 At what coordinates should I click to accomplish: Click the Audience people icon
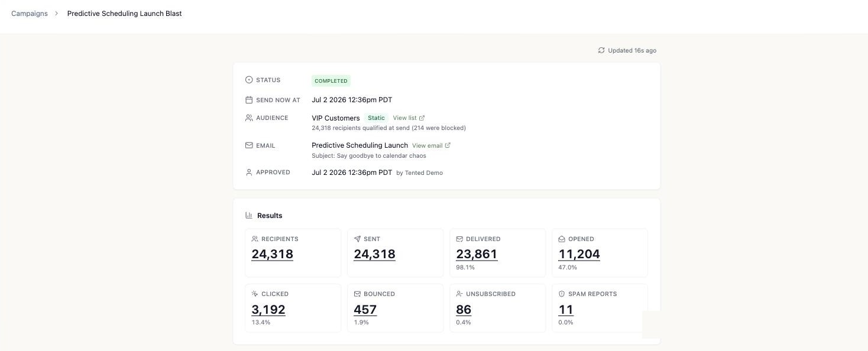[x=249, y=118]
